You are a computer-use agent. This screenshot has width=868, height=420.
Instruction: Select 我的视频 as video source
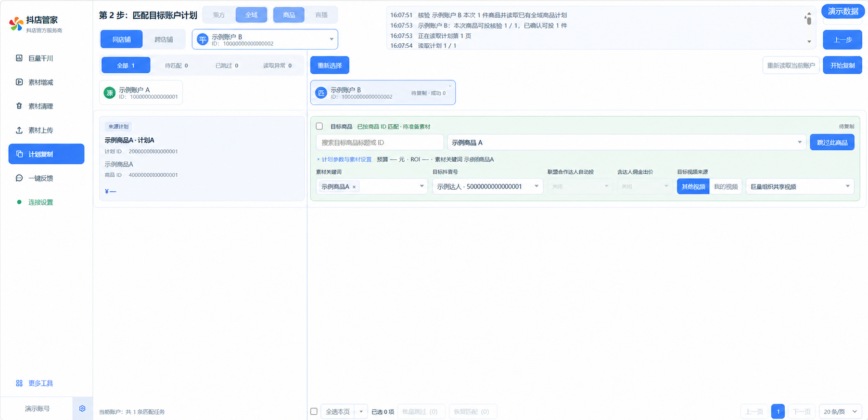(x=726, y=186)
